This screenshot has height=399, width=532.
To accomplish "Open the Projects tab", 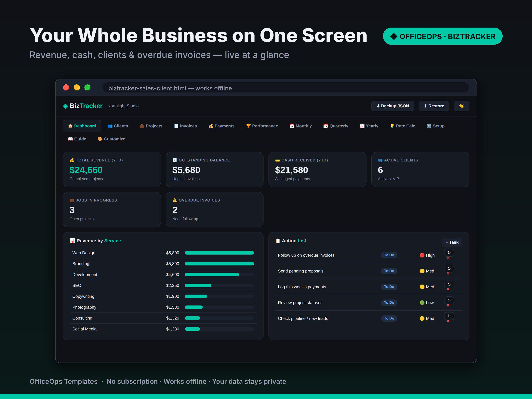I will coord(151,126).
